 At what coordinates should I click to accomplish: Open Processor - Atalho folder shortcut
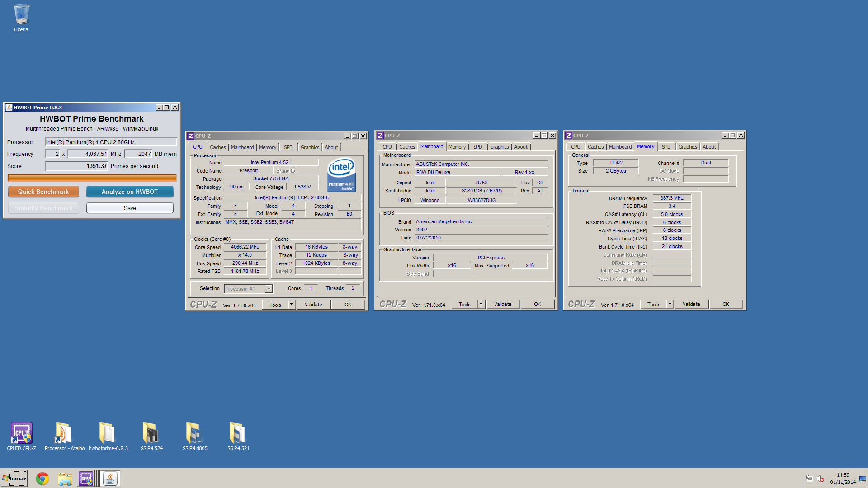click(64, 436)
